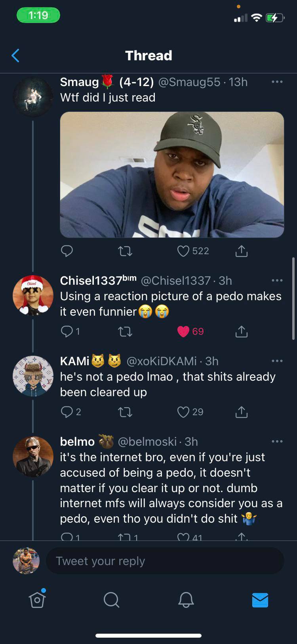Open the reaction image in Smaug's tweet
297x644 pixels.
tap(172, 174)
